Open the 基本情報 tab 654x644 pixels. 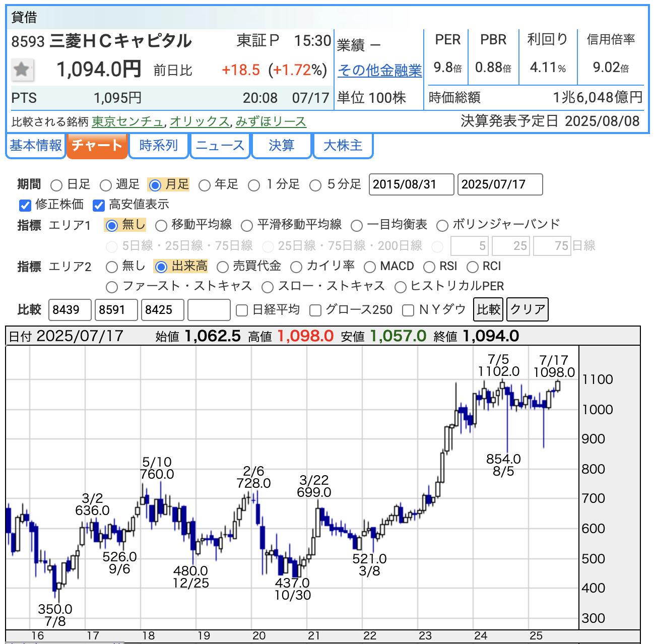(36, 146)
